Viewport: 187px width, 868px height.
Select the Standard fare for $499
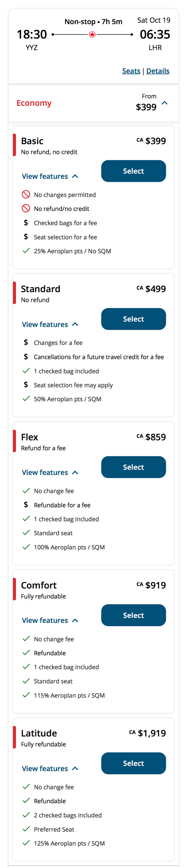point(133,319)
